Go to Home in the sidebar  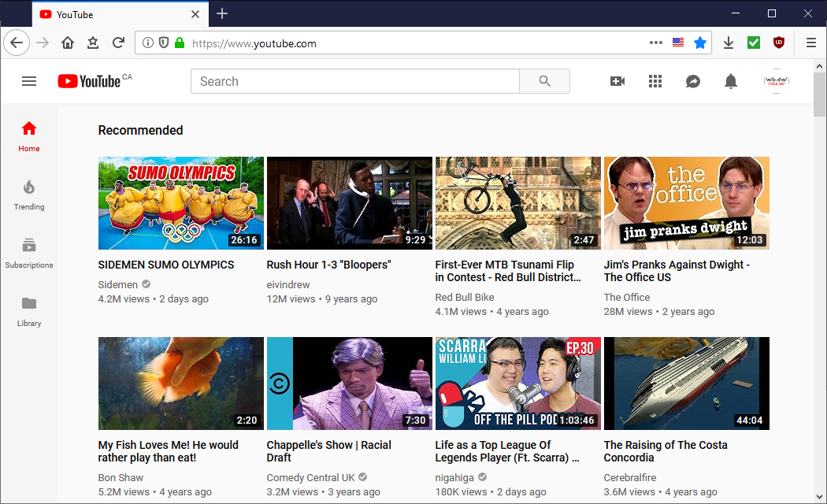29,136
